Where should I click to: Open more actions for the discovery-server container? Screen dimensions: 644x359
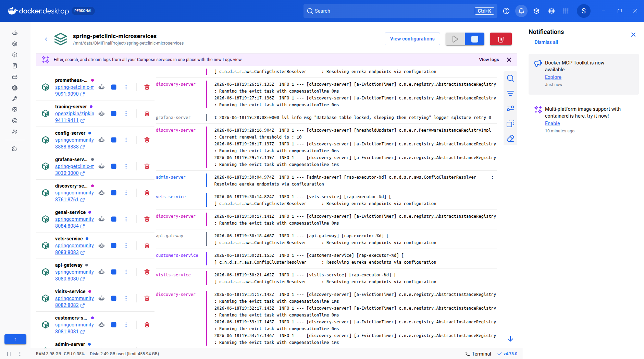click(x=126, y=193)
